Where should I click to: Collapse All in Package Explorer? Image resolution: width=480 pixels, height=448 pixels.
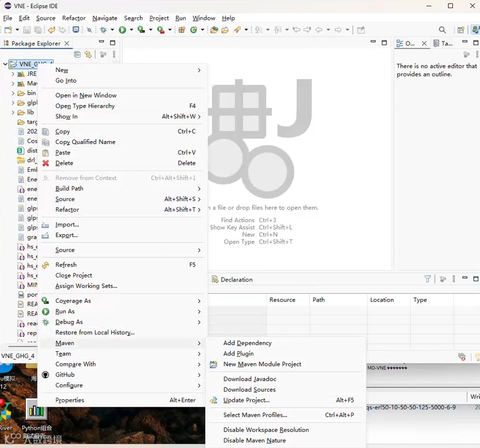pyautogui.click(x=77, y=55)
